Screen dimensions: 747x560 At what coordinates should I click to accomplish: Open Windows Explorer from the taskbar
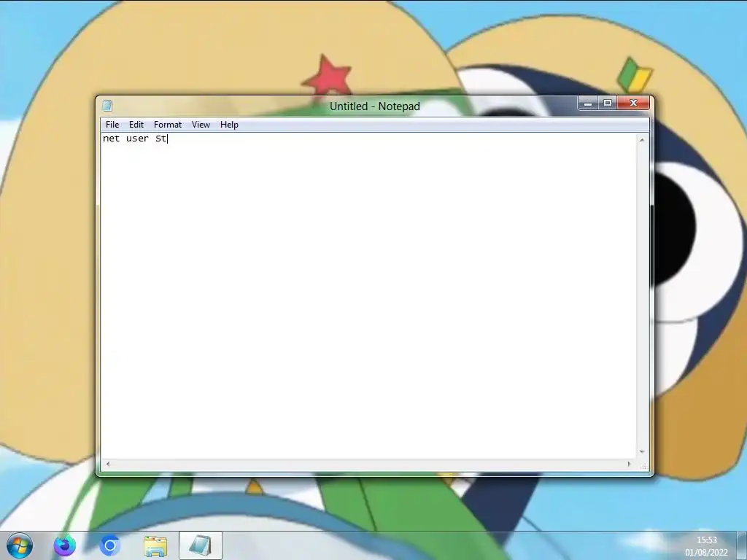click(x=155, y=546)
